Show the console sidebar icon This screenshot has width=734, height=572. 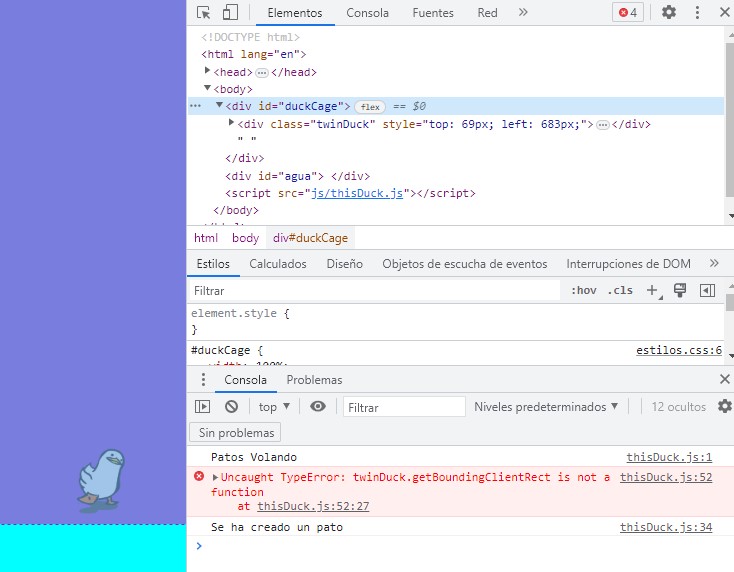(202, 406)
